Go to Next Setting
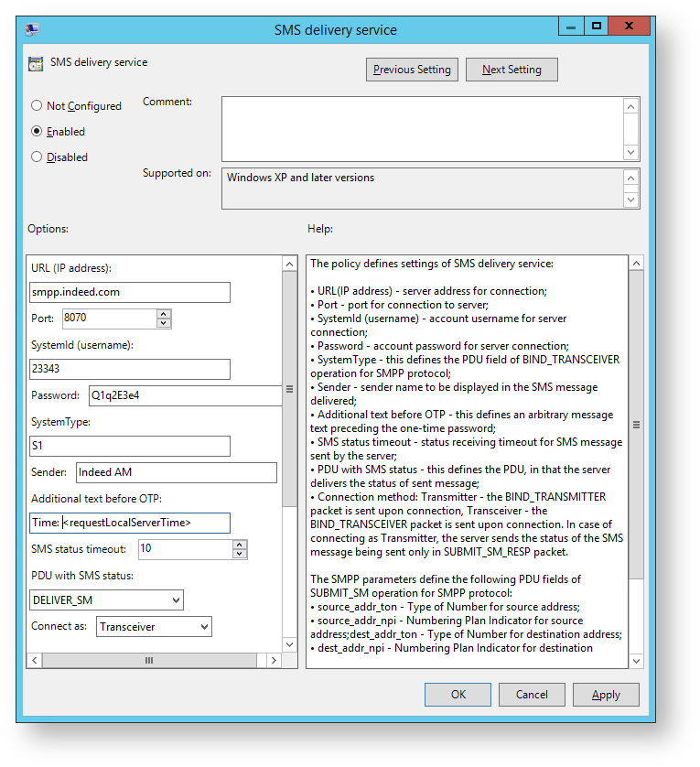 pyautogui.click(x=512, y=70)
